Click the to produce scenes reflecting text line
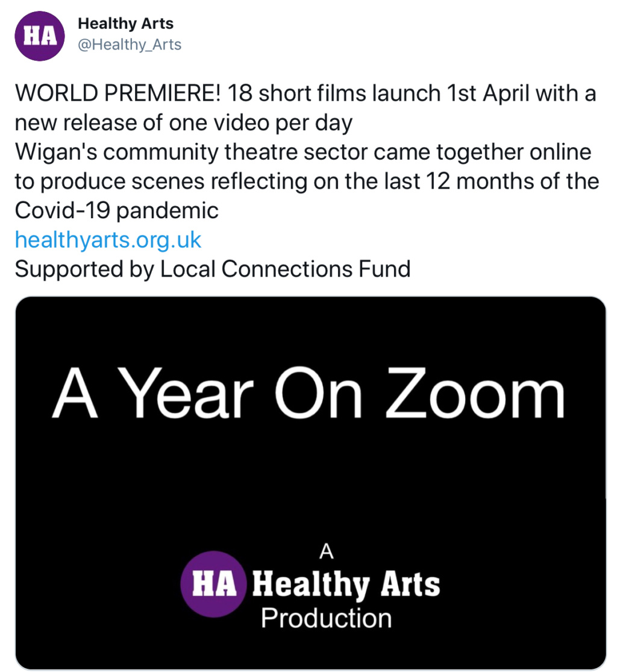617x672 pixels. [307, 181]
